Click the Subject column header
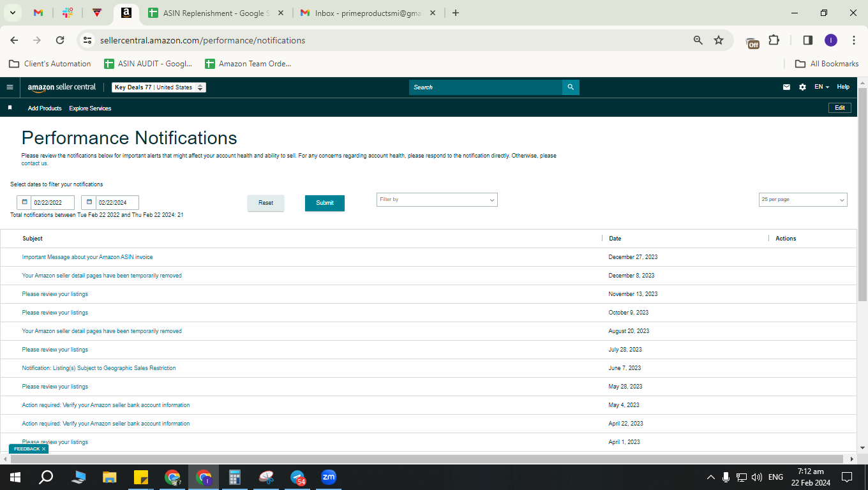 click(x=33, y=239)
